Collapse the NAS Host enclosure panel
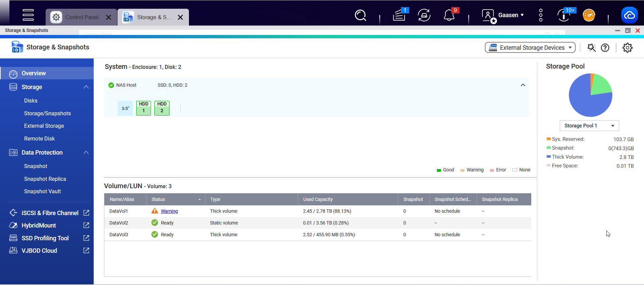 [x=523, y=85]
